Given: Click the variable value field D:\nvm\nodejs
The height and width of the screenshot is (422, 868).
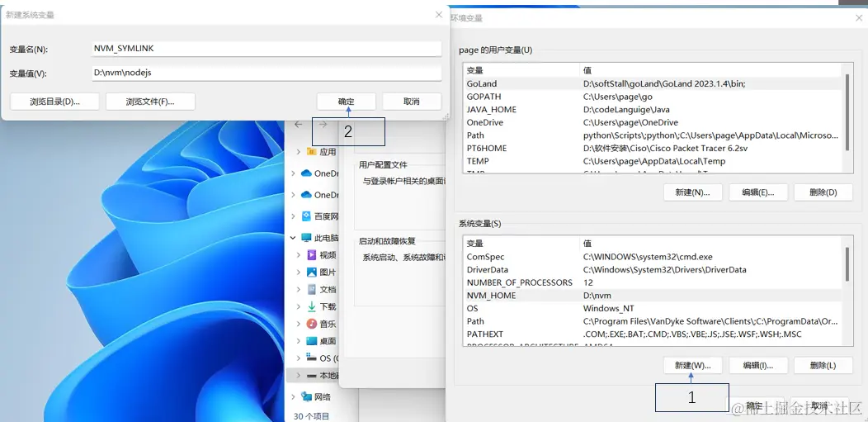Looking at the screenshot, I should pos(267,73).
